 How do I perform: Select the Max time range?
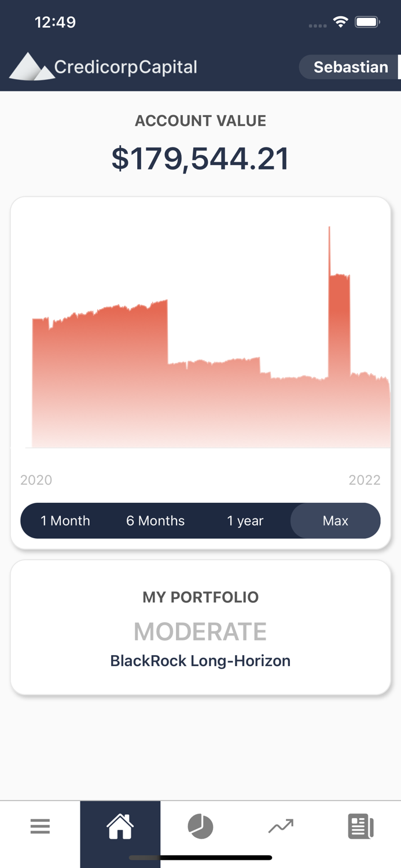pos(335,521)
